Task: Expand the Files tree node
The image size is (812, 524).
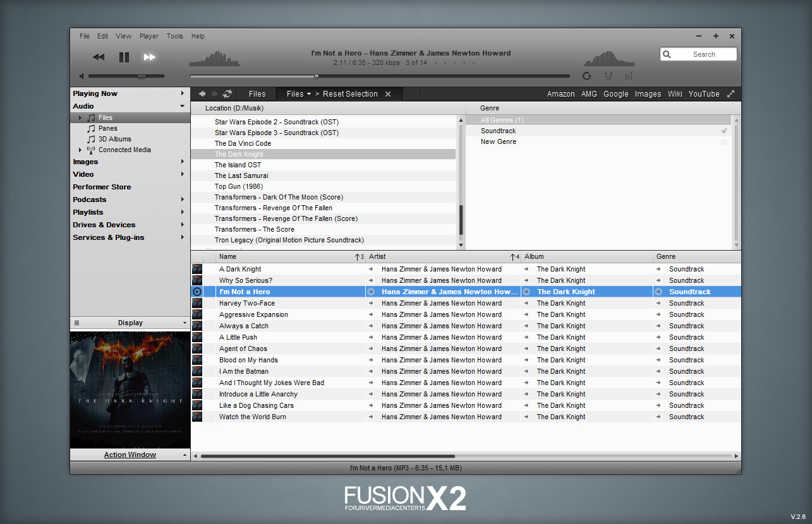Action: tap(80, 117)
